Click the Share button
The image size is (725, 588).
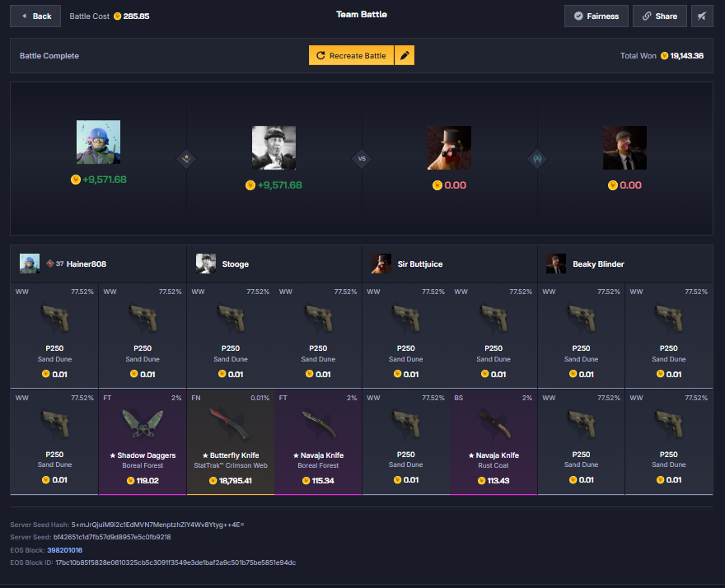click(659, 16)
